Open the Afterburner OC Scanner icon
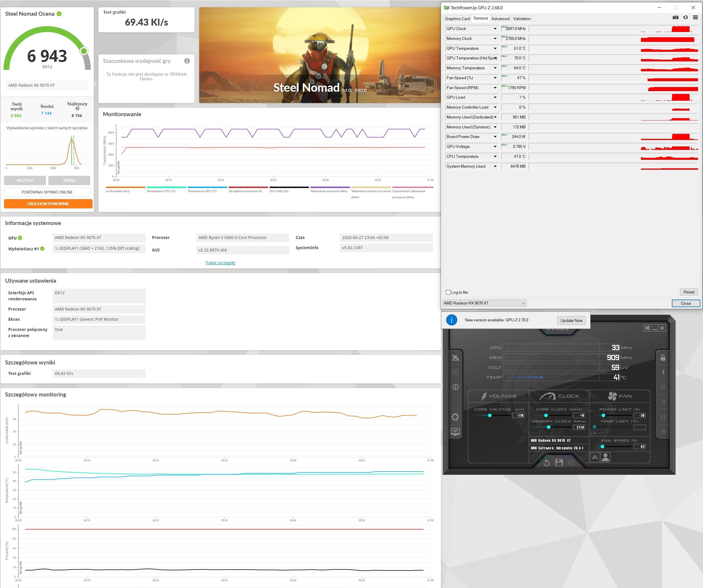Viewport: 703px width, 588px height. coord(455,357)
